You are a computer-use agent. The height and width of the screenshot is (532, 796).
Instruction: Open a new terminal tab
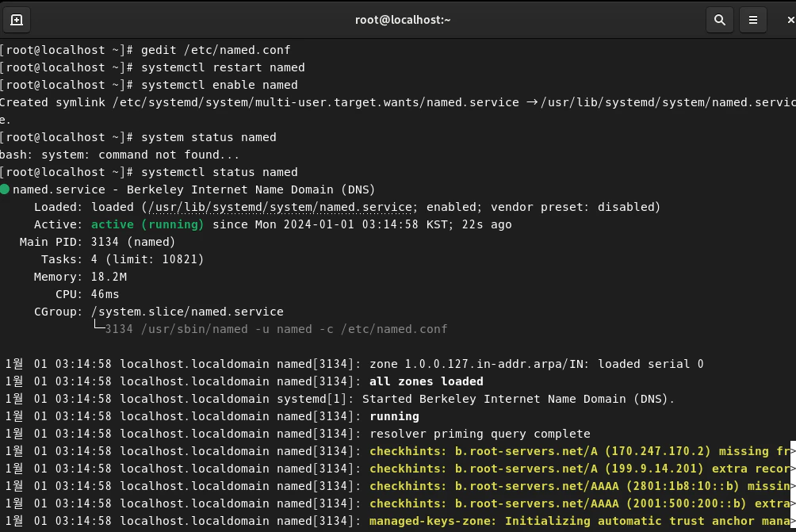[16, 20]
